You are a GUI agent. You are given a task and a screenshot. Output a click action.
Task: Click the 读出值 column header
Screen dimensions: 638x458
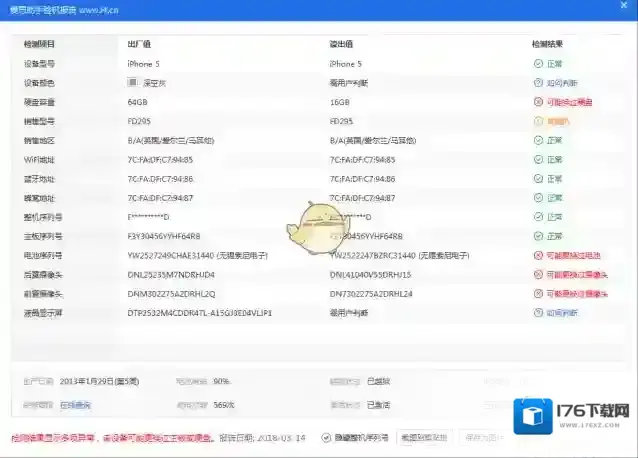click(341, 44)
